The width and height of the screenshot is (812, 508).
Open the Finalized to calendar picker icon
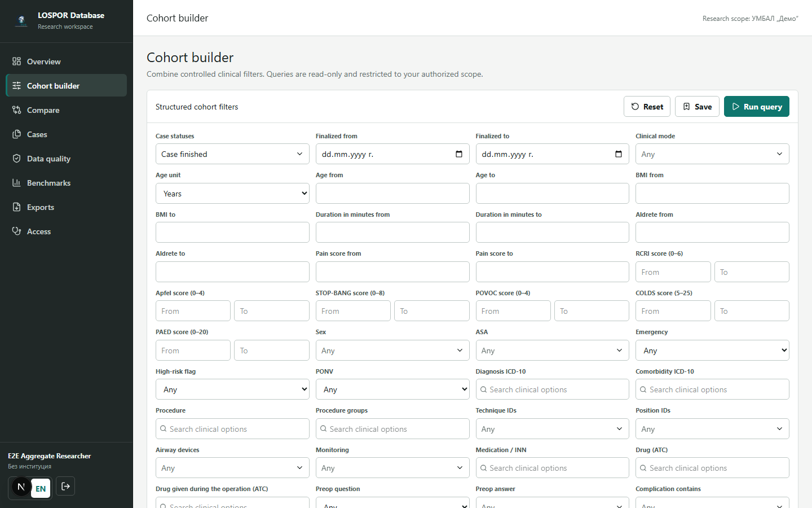click(619, 154)
